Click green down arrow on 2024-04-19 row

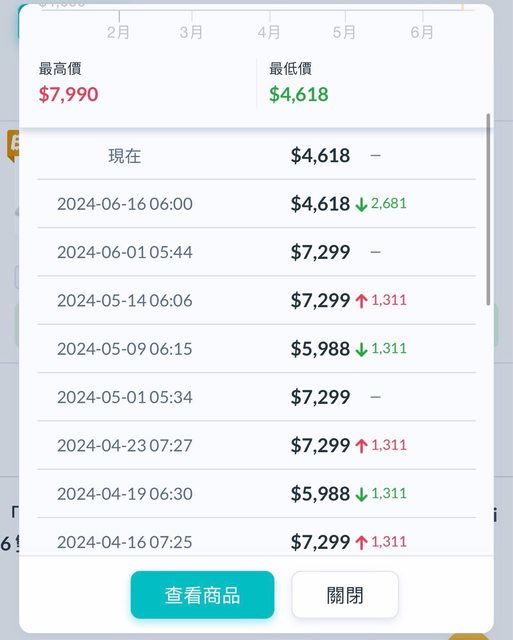(361, 494)
